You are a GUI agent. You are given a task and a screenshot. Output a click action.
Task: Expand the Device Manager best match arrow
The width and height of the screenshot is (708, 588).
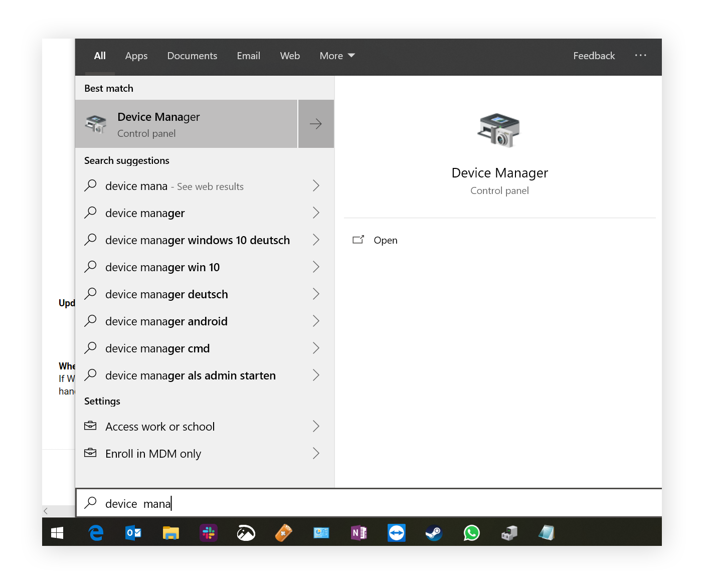point(316,124)
